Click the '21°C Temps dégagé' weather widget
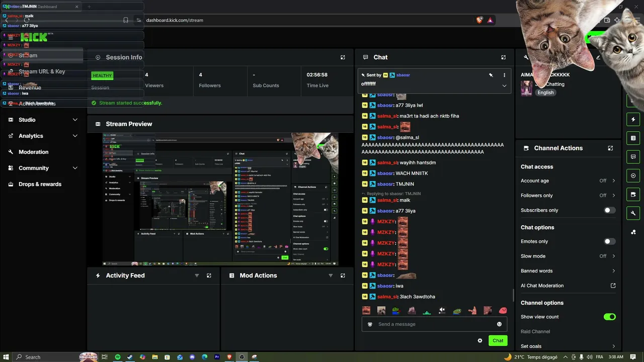644x362 pixels. click(531, 357)
